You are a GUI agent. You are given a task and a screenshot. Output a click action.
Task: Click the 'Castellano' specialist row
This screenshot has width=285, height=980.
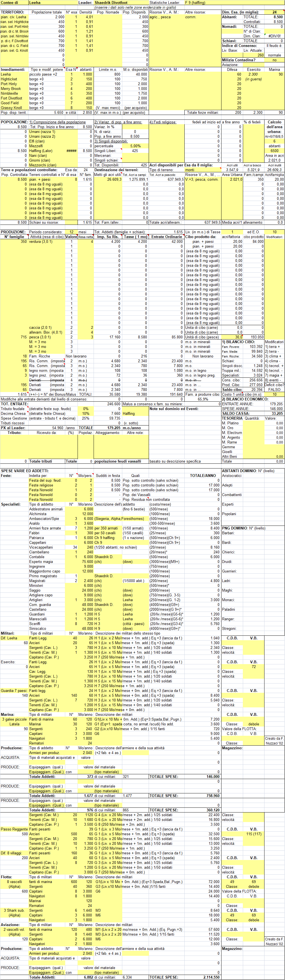(x=38, y=610)
